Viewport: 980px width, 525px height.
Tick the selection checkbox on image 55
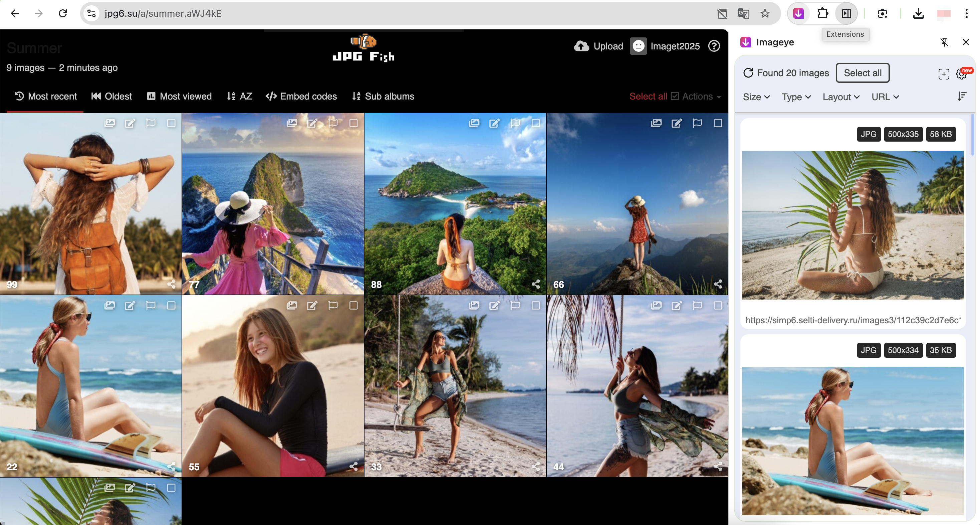pos(353,305)
